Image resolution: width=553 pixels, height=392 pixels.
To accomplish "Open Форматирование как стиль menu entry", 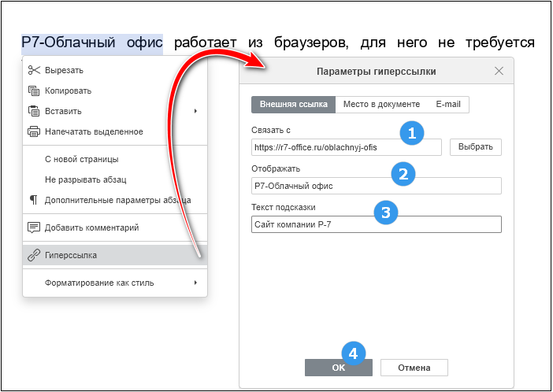I will [x=115, y=283].
